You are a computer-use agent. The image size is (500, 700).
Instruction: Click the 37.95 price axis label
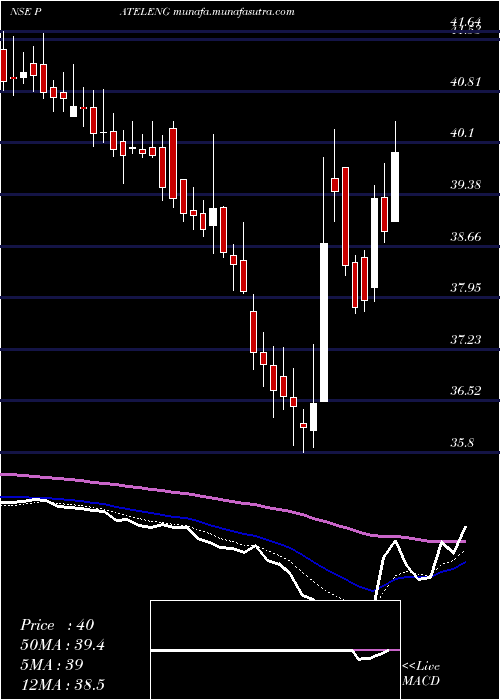click(x=466, y=288)
